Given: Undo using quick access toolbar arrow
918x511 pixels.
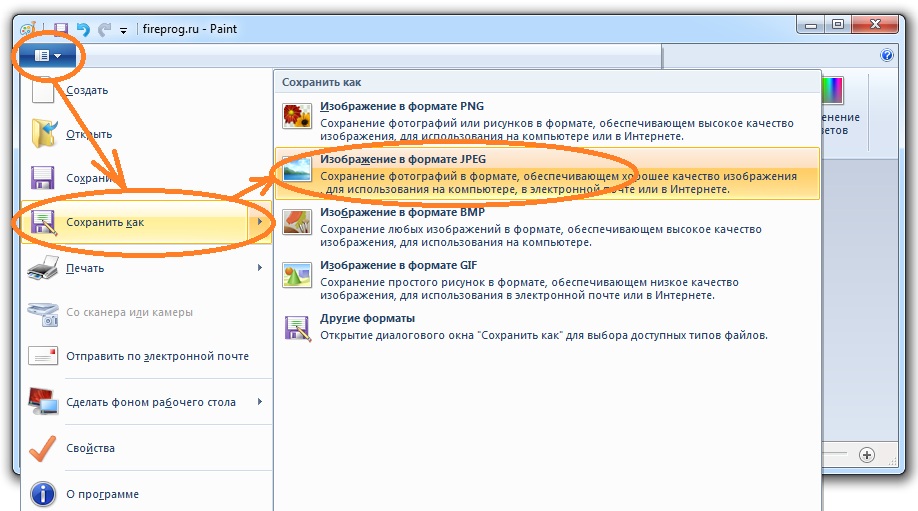Looking at the screenshot, I should point(83,29).
